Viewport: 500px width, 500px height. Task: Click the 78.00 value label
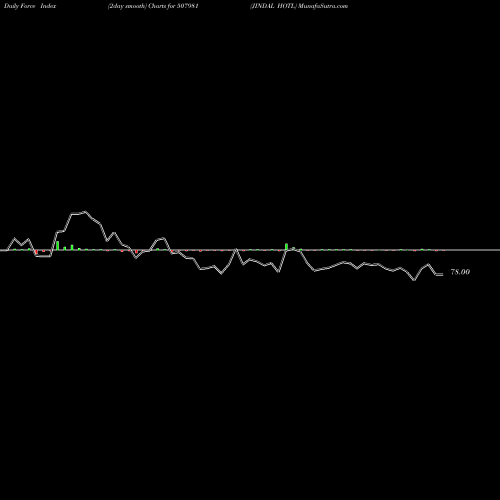point(460,272)
